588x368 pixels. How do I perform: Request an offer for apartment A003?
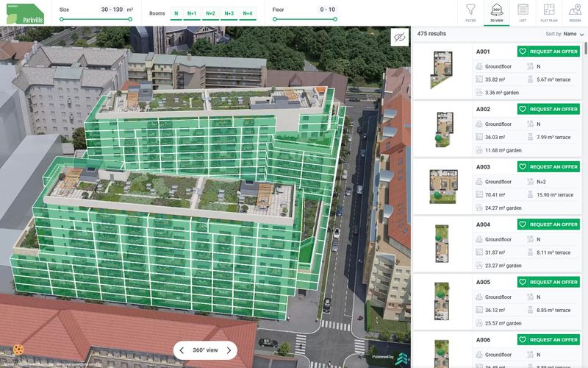[x=548, y=167]
